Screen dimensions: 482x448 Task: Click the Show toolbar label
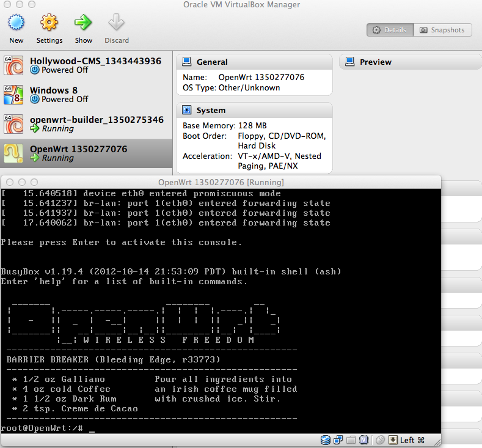point(84,40)
